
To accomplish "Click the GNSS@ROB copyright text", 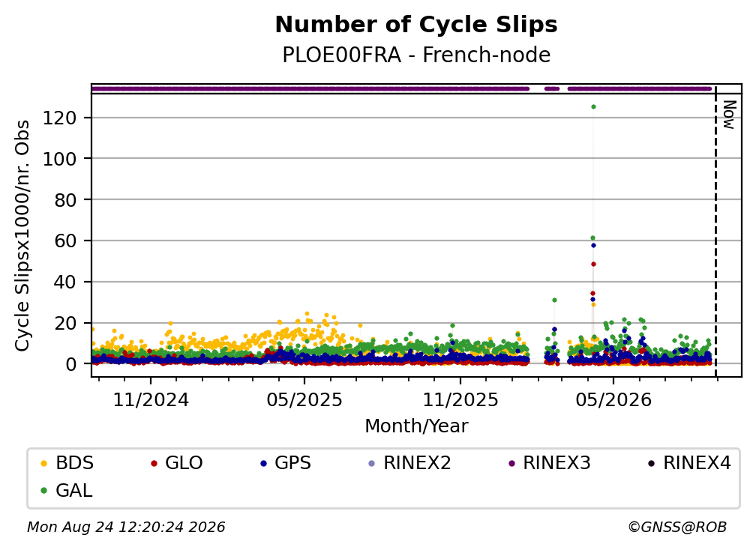I will click(677, 527).
